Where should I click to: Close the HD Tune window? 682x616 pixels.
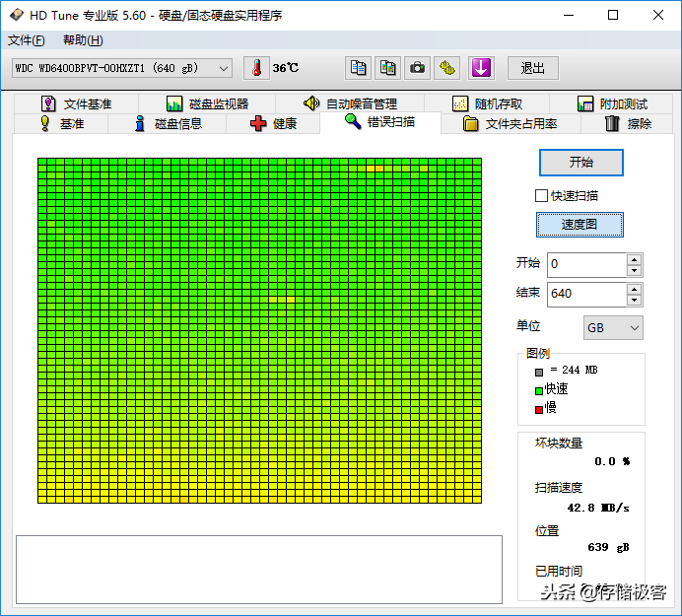click(658, 15)
